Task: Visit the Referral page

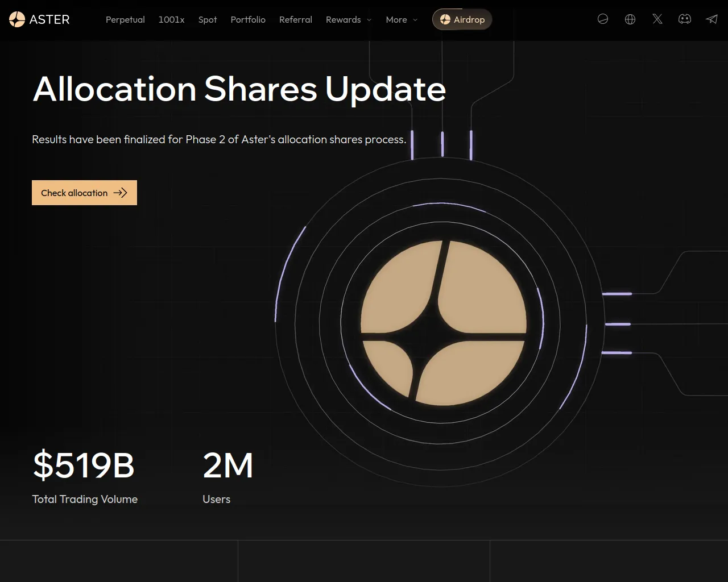Action: click(x=296, y=19)
